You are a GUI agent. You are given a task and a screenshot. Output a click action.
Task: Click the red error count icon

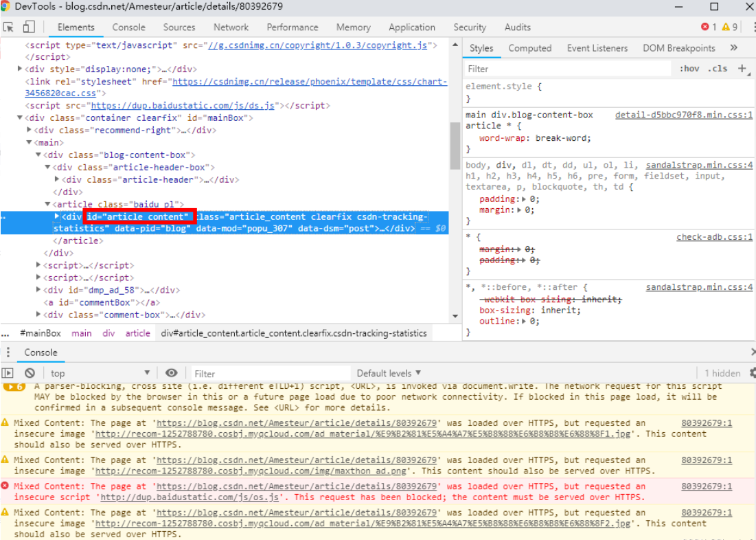(705, 27)
